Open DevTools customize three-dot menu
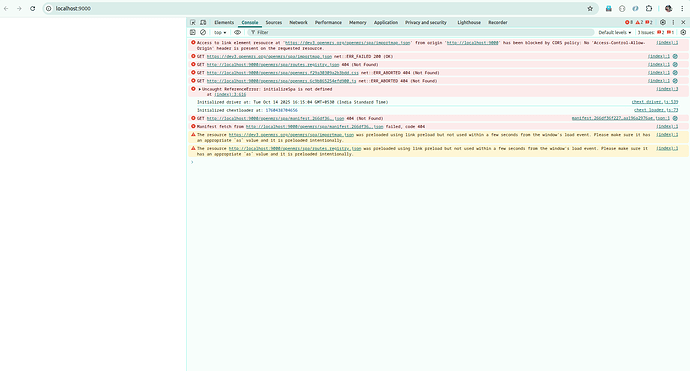 (673, 22)
